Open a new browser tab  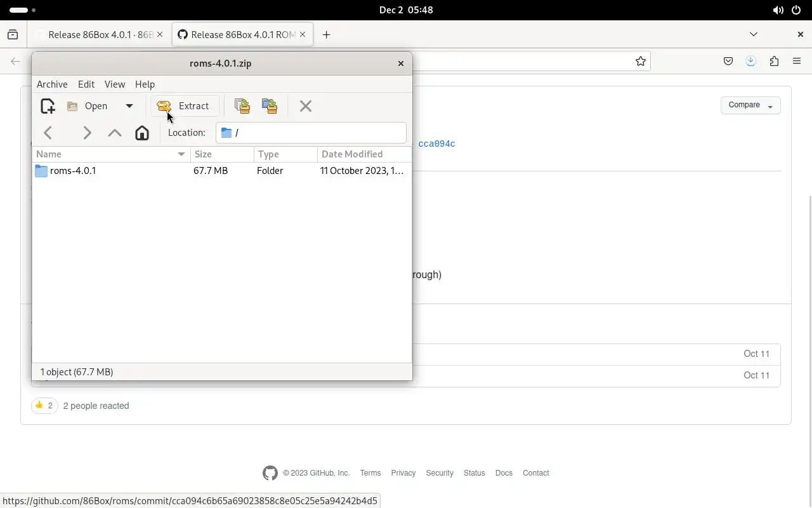pyautogui.click(x=326, y=35)
